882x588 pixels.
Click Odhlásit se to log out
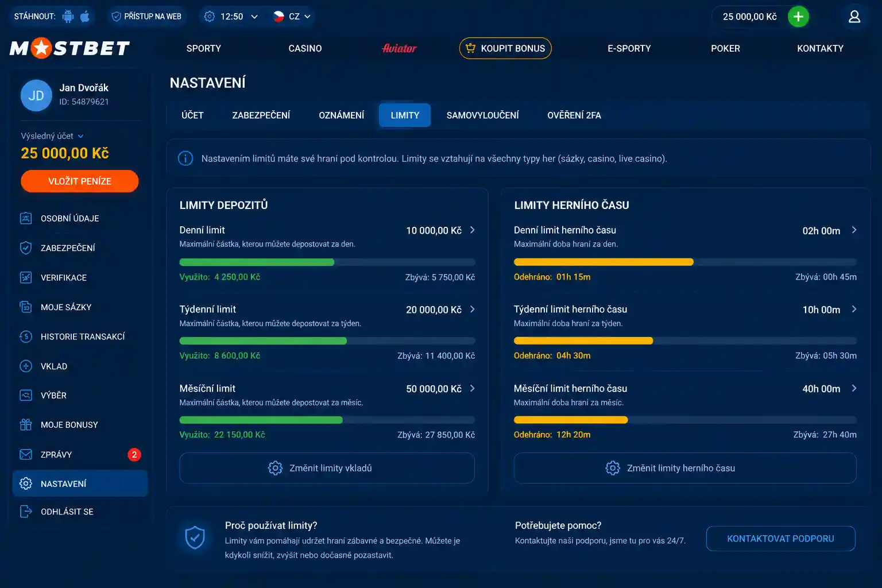click(80, 512)
